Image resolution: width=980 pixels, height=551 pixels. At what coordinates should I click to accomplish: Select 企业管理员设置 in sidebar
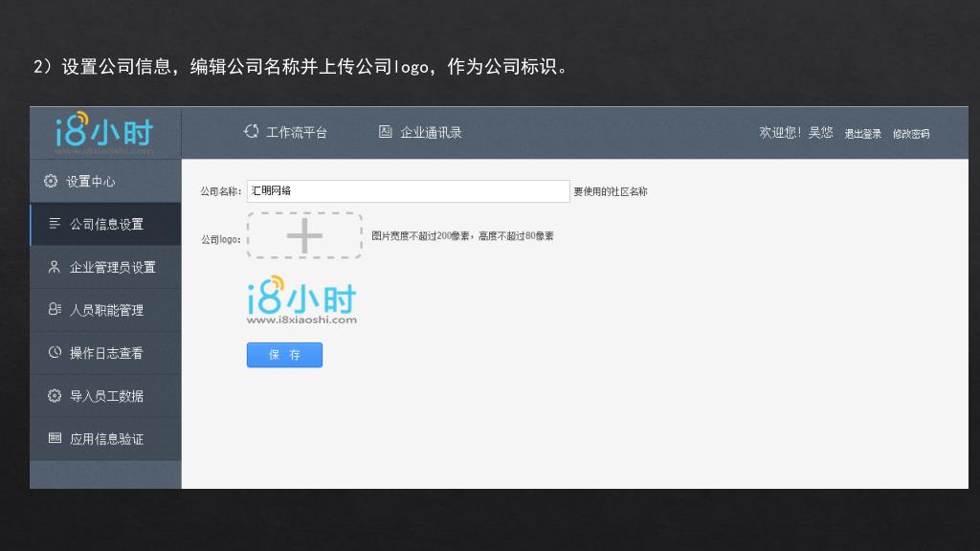tap(105, 267)
